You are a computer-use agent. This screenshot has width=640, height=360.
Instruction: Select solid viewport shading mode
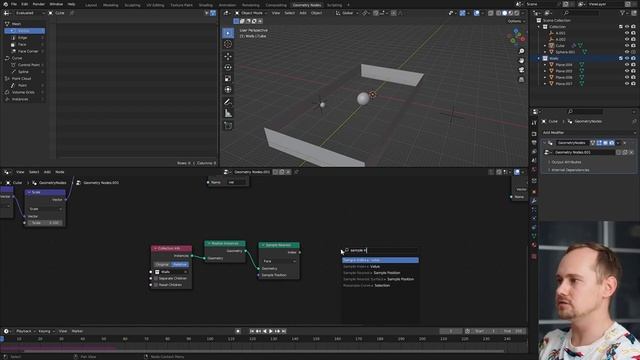(504, 13)
